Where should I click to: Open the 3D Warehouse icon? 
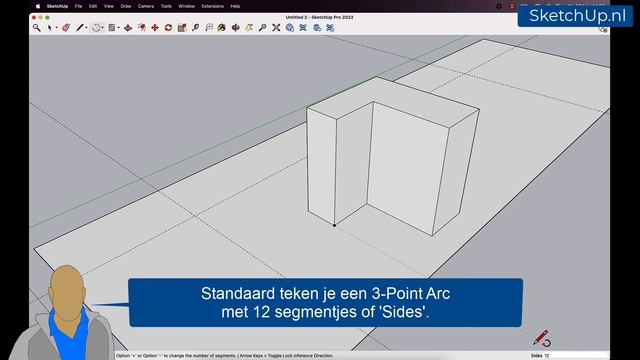[x=290, y=28]
